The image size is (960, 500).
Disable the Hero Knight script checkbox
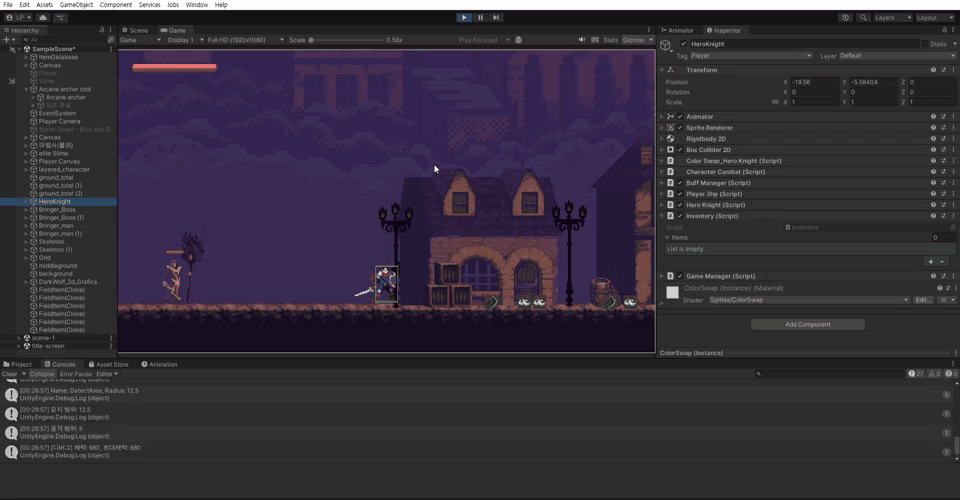click(x=680, y=205)
